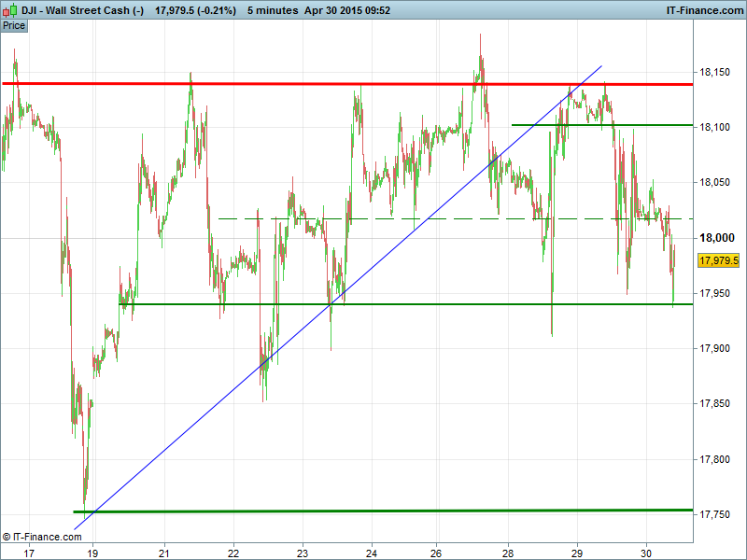747x560 pixels.
Task: Click the bold 18,000 price axis label
Action: tap(715, 238)
